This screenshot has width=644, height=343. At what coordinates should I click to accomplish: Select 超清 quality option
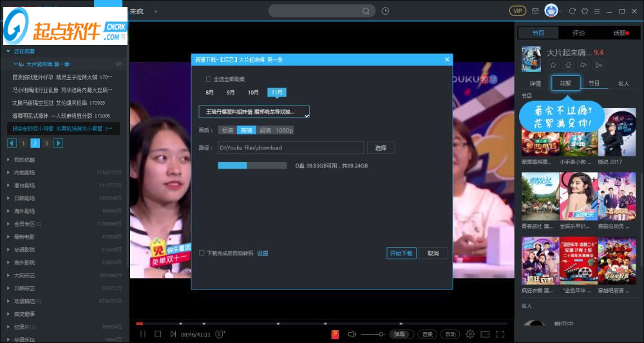coord(265,130)
